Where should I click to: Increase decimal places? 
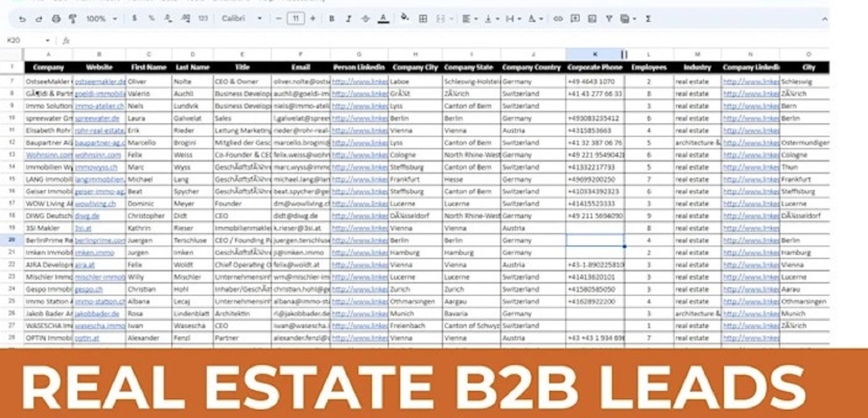pos(185,19)
